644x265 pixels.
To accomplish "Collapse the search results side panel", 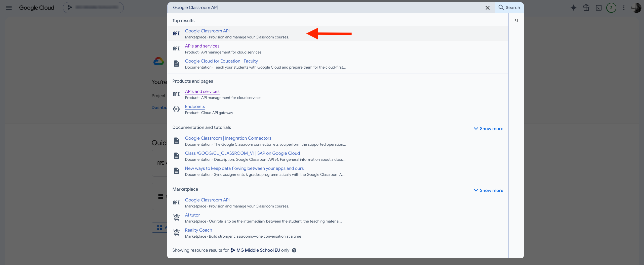I will coord(516,20).
